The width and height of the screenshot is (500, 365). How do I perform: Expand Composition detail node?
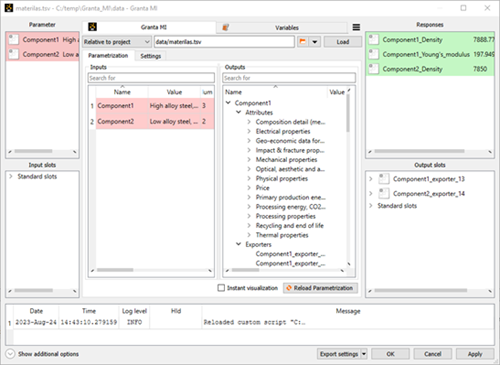pyautogui.click(x=249, y=122)
